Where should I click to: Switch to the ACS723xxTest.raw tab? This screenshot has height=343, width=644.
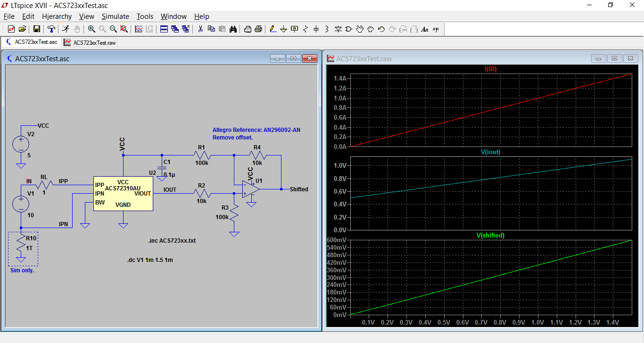click(90, 42)
